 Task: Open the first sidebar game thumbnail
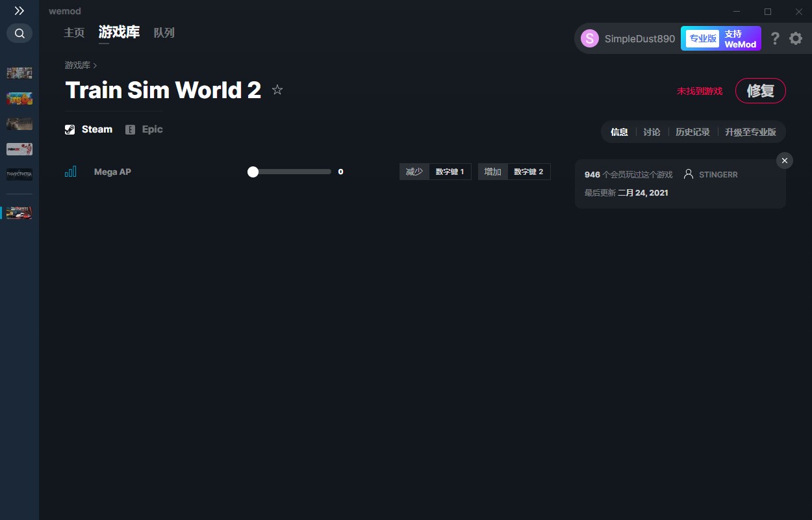tap(19, 73)
